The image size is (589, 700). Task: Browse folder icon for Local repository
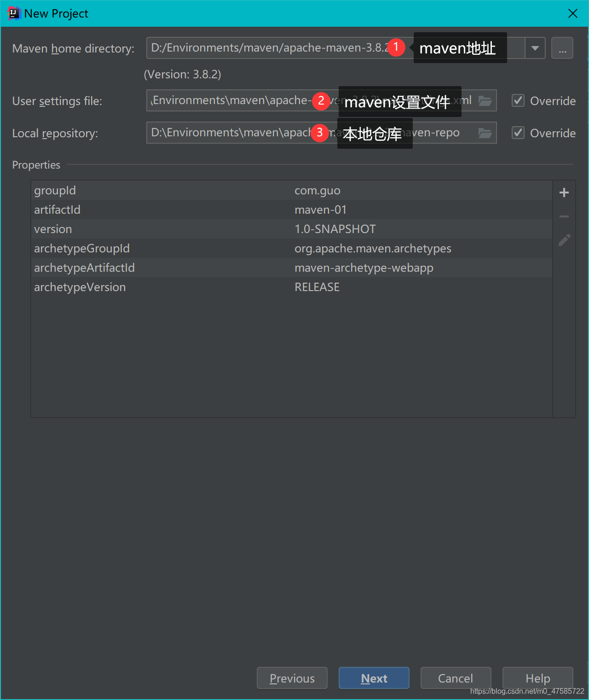coord(485,133)
